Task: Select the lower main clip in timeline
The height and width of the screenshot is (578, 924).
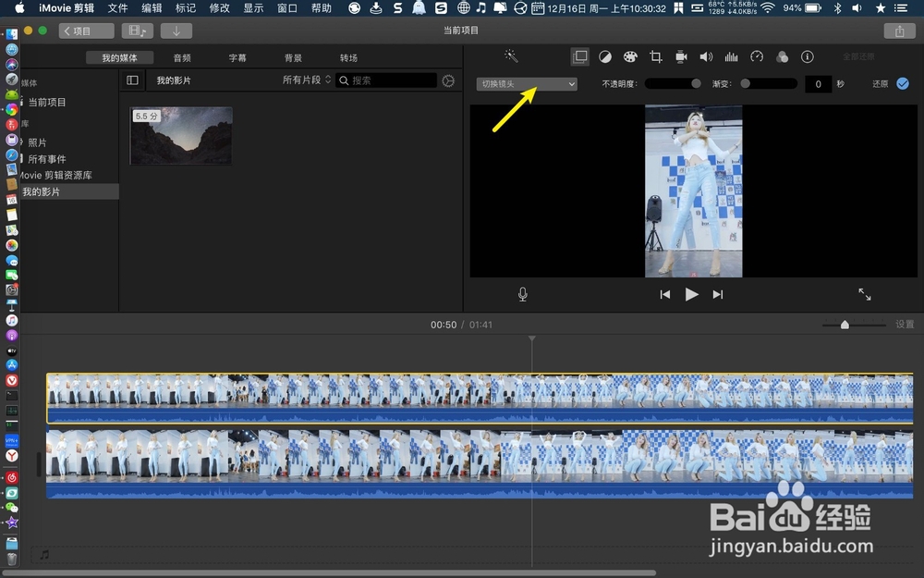Action: point(480,464)
